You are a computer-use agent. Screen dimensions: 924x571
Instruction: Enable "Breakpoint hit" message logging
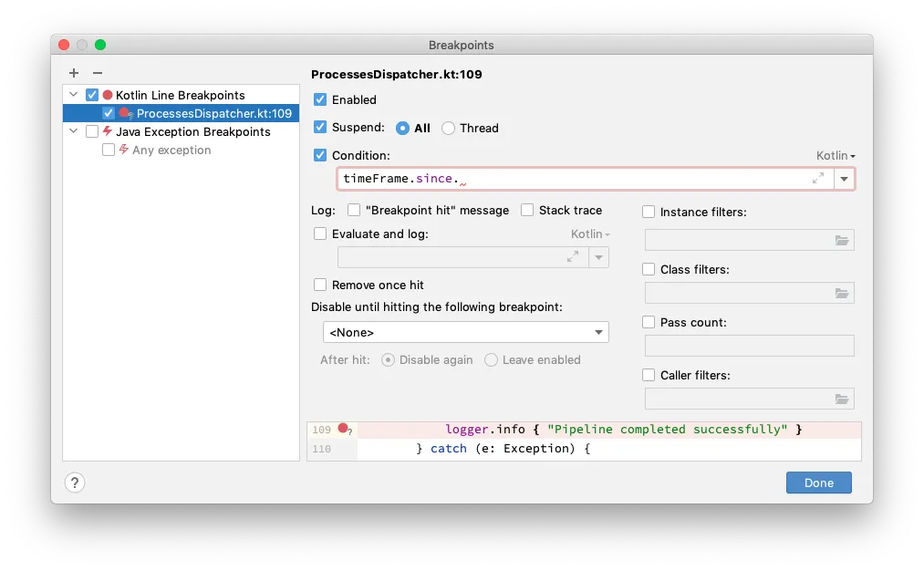click(354, 210)
